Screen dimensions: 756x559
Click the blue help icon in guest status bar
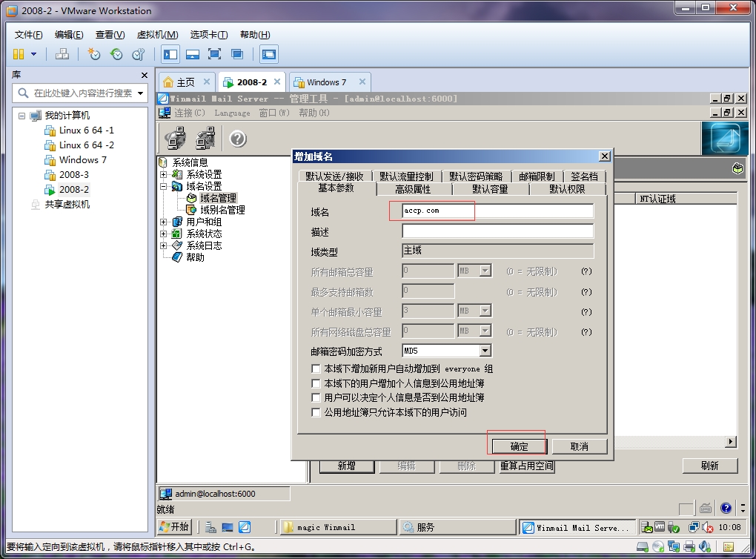coord(726,507)
